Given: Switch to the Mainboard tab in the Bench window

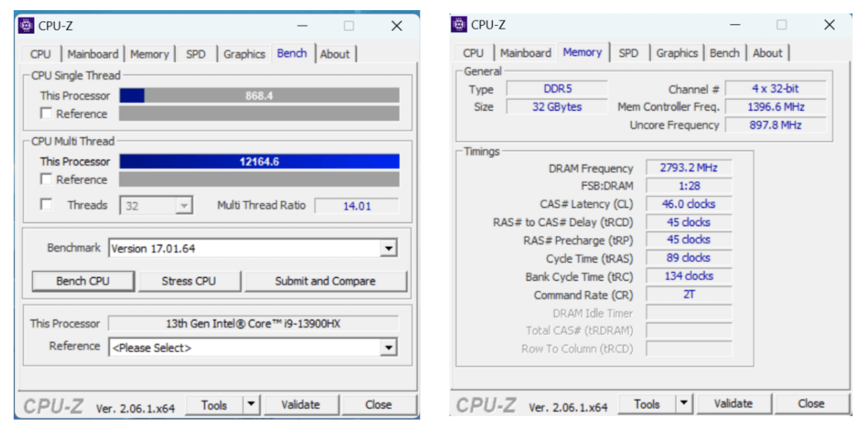Looking at the screenshot, I should 93,54.
